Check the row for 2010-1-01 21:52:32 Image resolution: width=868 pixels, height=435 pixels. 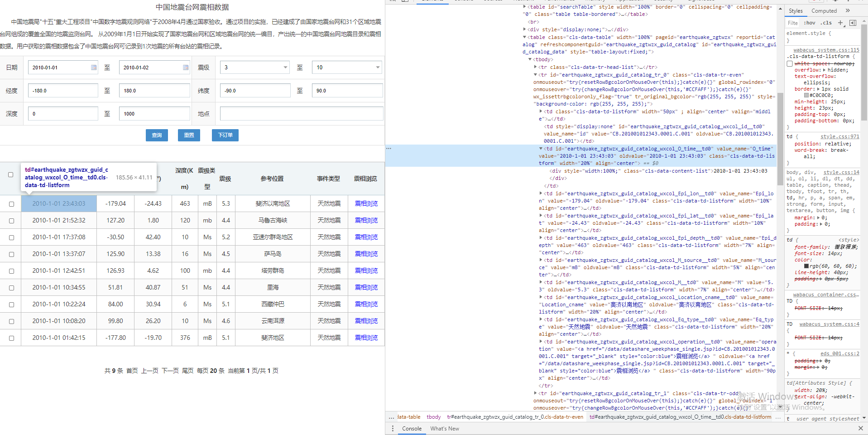(11, 221)
